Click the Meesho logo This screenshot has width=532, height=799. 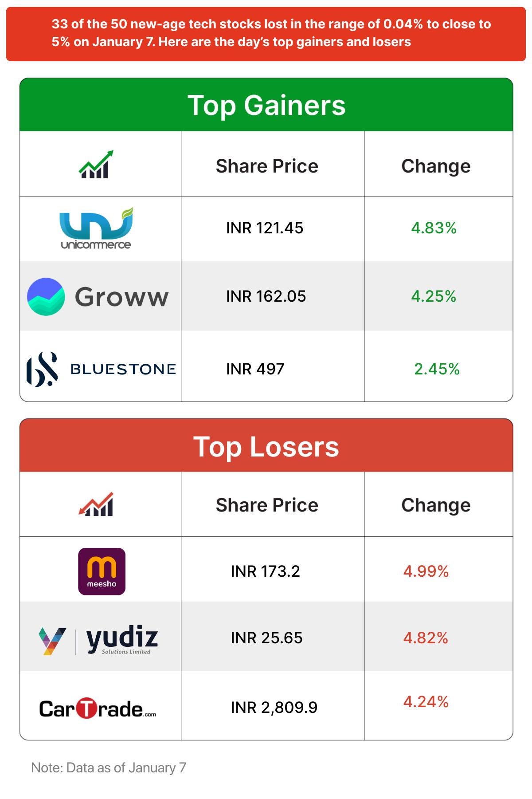102,571
